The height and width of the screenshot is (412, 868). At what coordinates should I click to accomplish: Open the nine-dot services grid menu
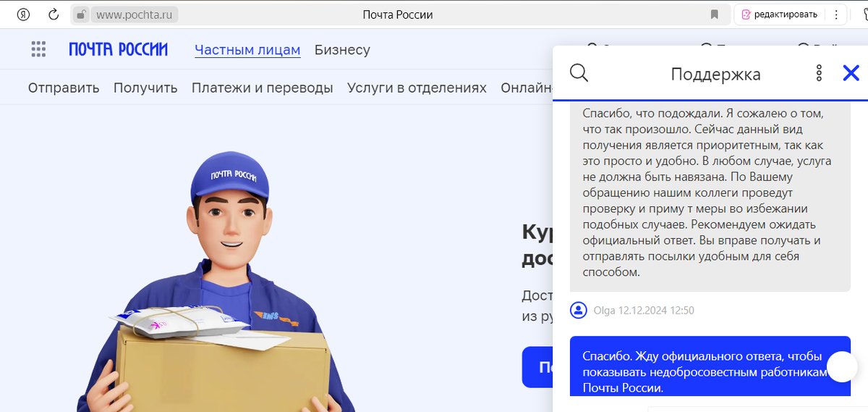point(38,49)
